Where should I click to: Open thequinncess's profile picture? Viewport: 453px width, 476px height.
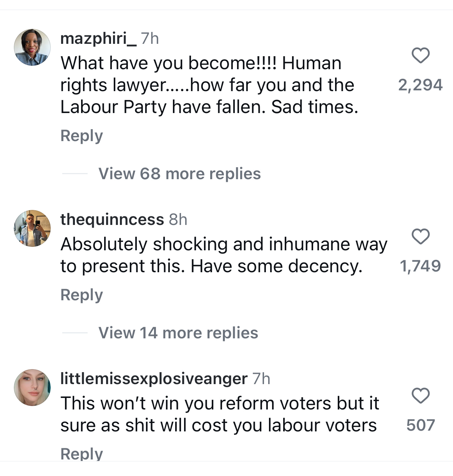click(32, 228)
